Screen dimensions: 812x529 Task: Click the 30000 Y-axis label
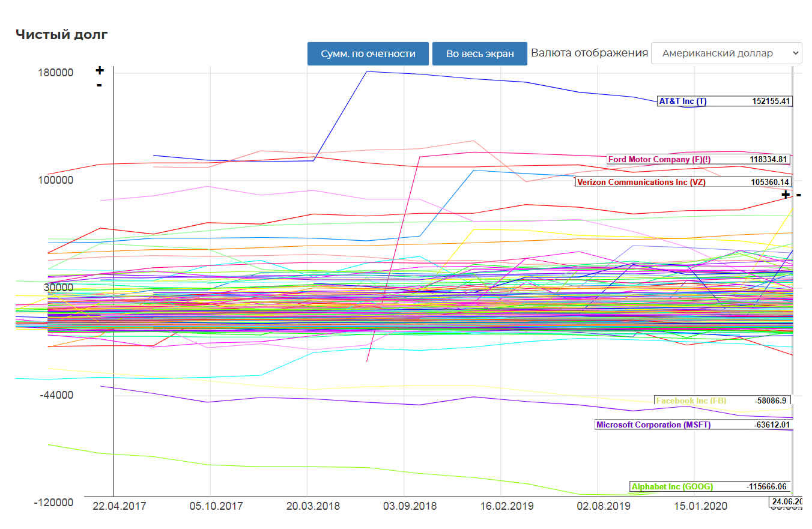click(x=58, y=288)
